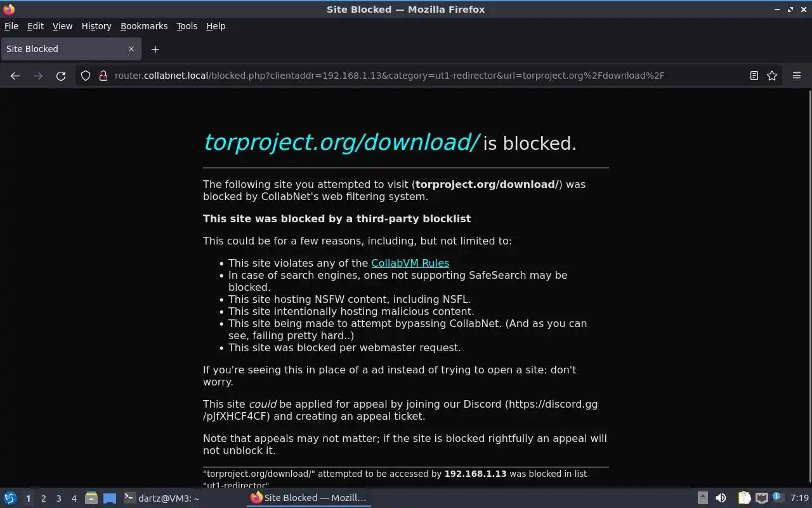
Task: Open the system start menu icon
Action: [10, 498]
